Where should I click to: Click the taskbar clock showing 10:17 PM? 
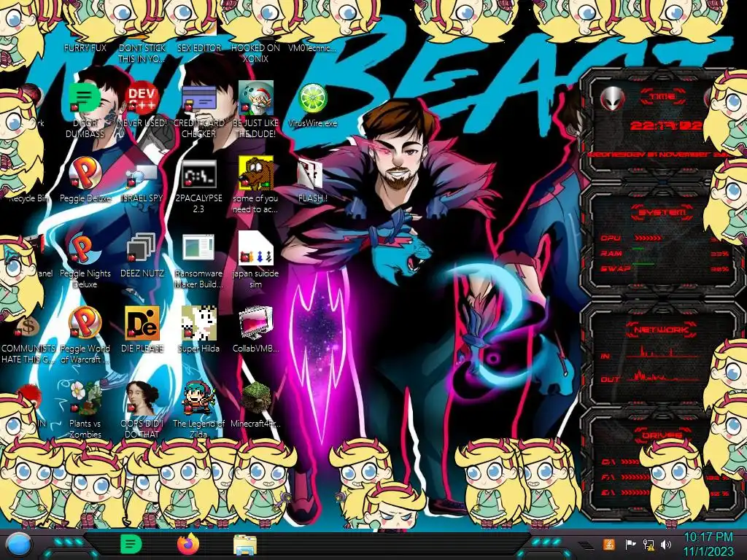pyautogui.click(x=708, y=544)
